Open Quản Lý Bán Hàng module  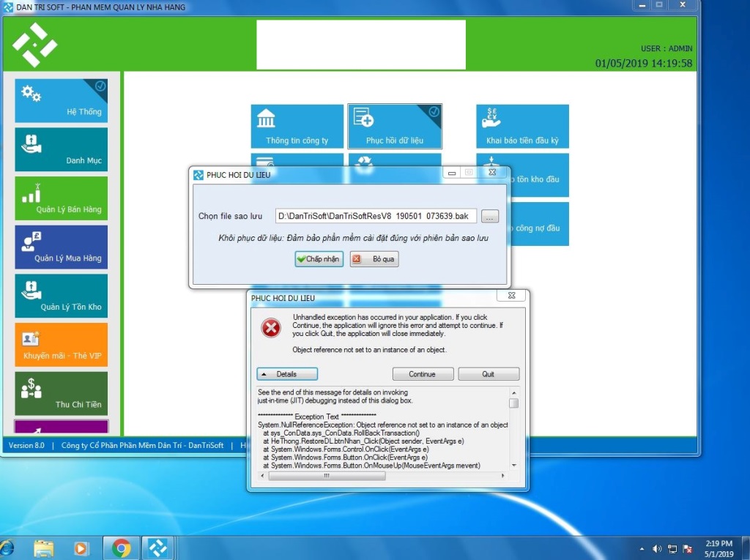pos(62,198)
